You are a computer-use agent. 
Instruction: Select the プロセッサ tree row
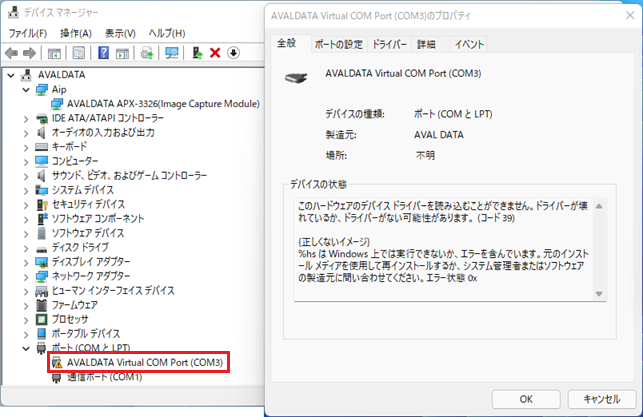[70, 319]
